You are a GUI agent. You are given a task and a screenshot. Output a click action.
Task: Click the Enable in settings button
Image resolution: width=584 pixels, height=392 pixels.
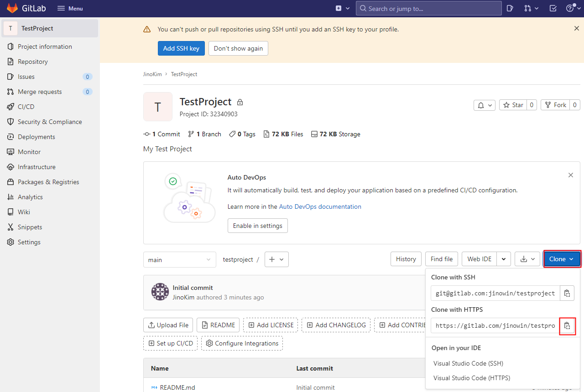(x=258, y=226)
